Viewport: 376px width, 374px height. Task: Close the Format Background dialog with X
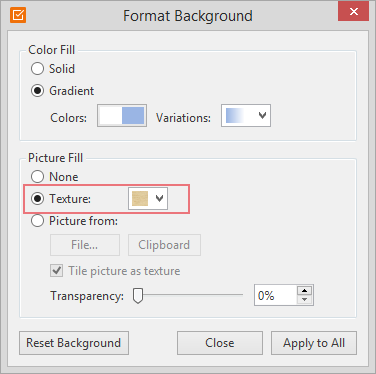click(353, 12)
